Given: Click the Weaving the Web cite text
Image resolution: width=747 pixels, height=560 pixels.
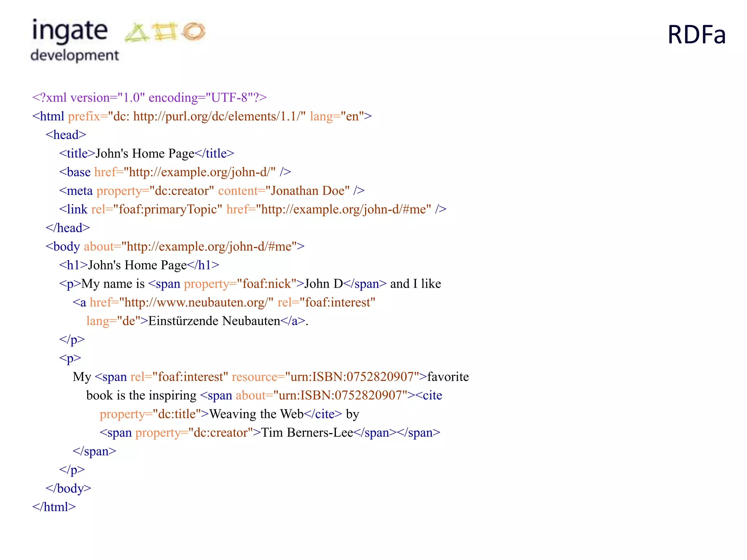Looking at the screenshot, I should pyautogui.click(x=256, y=414).
